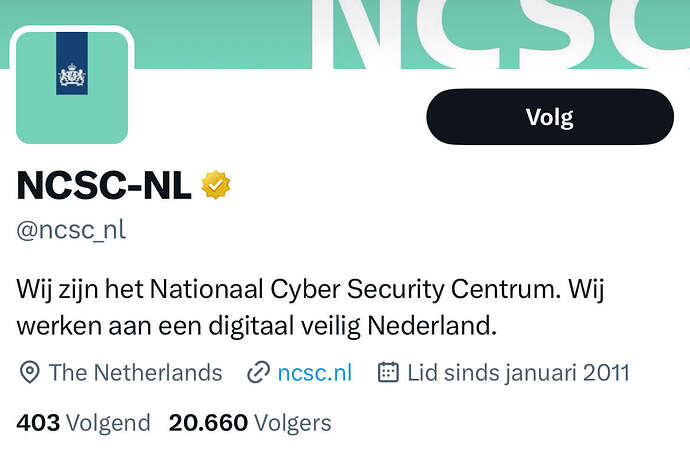Open the ncsc.nl website link
This screenshot has height=458, width=690.
[315, 373]
